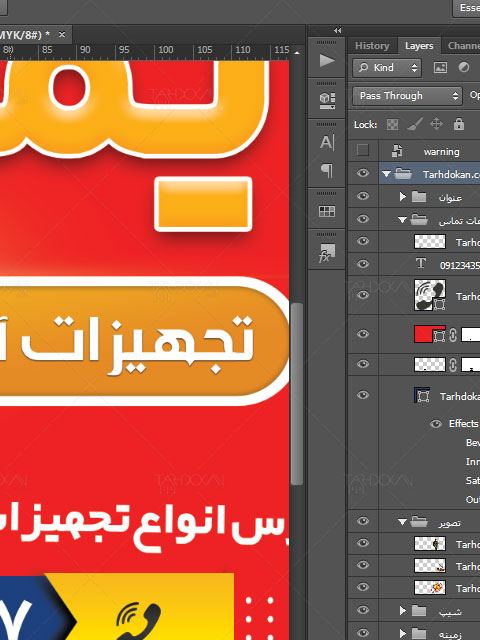Open the Essentials workspace switcher
Screen dimensions: 480x640
466,8
